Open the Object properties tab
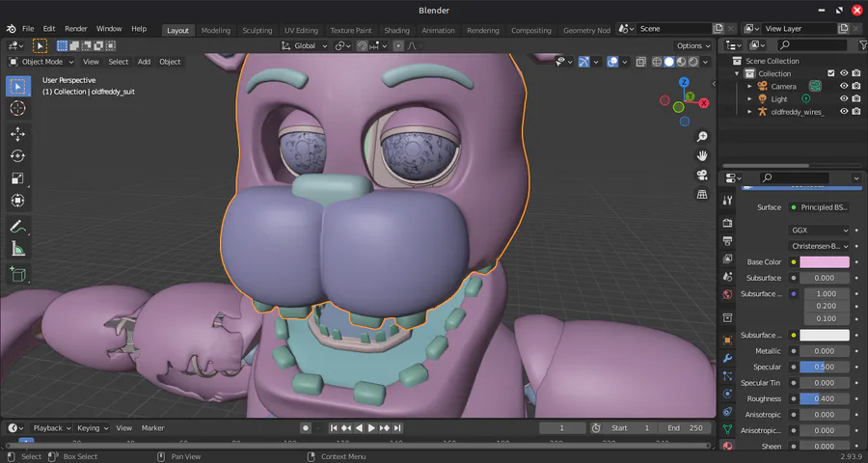This screenshot has width=868, height=463. 727,340
